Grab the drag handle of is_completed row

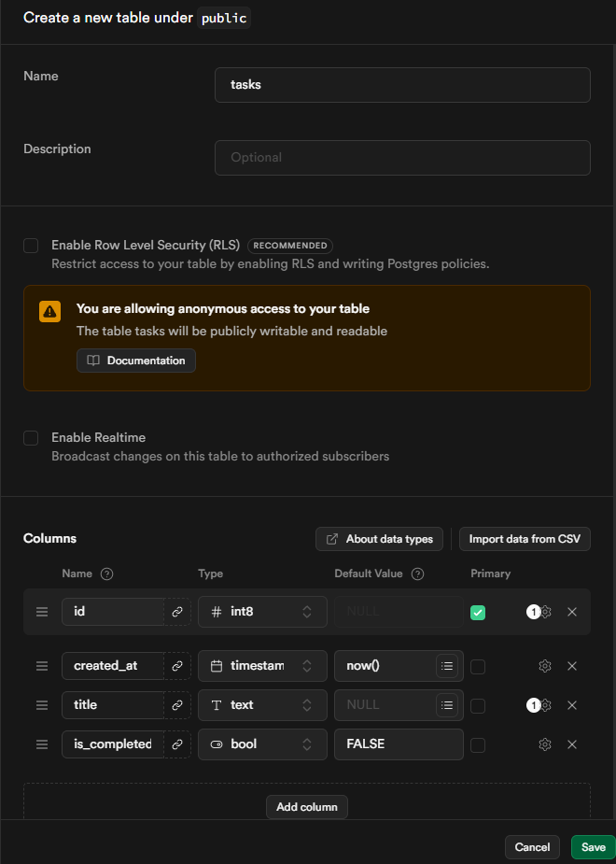pyautogui.click(x=41, y=744)
